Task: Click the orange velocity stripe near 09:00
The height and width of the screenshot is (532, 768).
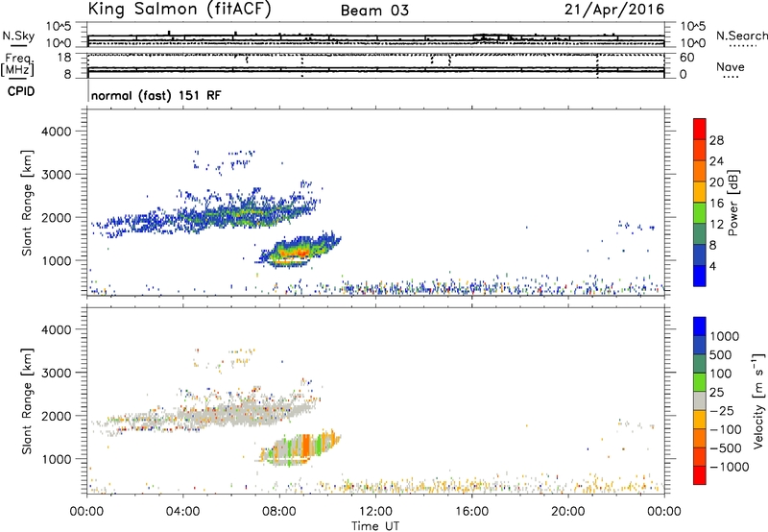Action: click(x=306, y=446)
